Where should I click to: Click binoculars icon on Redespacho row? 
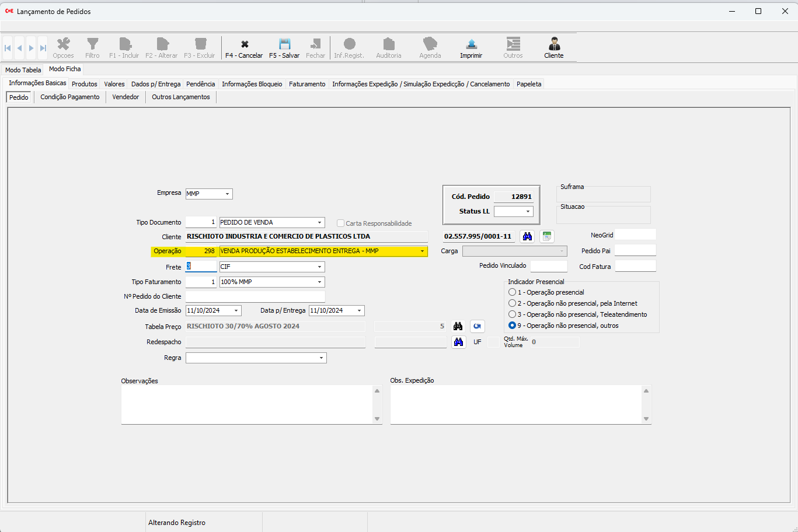[x=458, y=342]
